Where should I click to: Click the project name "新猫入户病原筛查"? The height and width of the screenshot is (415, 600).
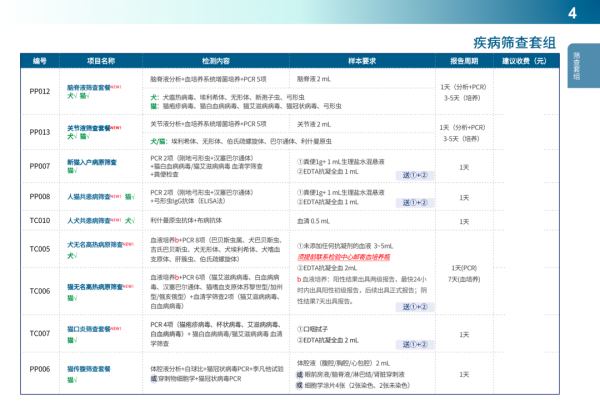(92, 162)
